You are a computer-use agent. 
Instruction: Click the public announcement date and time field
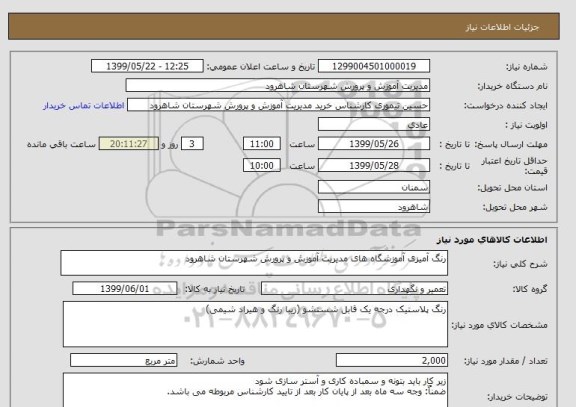pyautogui.click(x=147, y=66)
